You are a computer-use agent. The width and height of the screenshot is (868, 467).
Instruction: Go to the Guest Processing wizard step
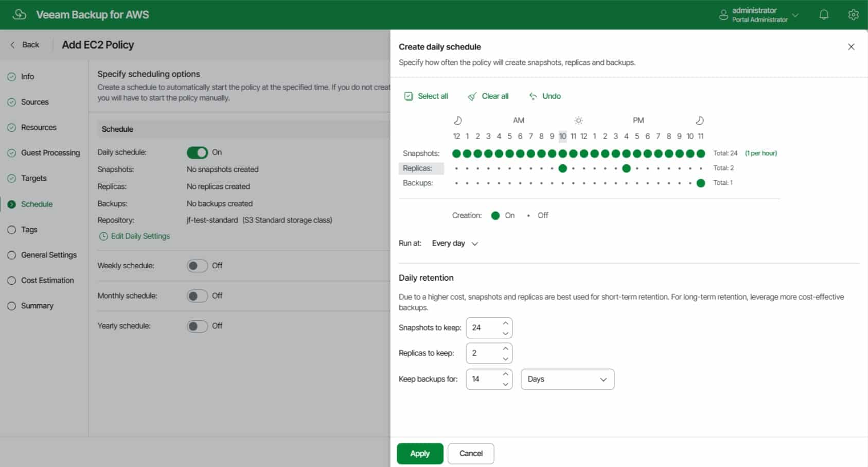coord(50,153)
